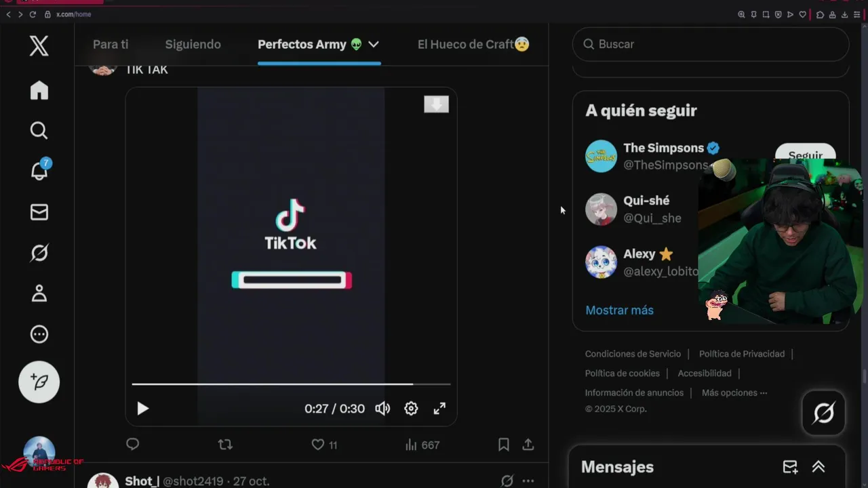Expand the Mensajes panel with double chevron
The height and width of the screenshot is (488, 868).
coord(818,467)
